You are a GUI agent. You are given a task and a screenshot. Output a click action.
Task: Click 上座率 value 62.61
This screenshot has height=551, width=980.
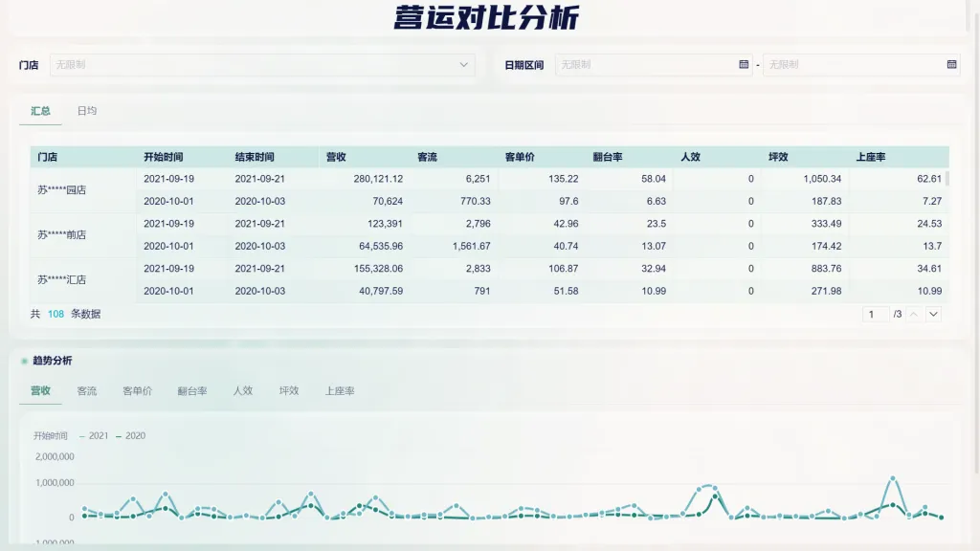929,179
